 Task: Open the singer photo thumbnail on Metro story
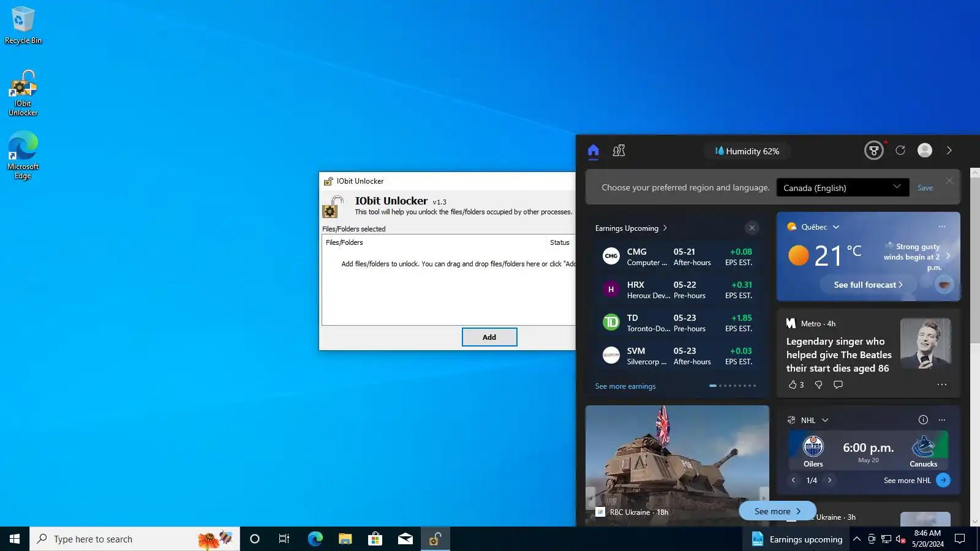[x=925, y=343]
